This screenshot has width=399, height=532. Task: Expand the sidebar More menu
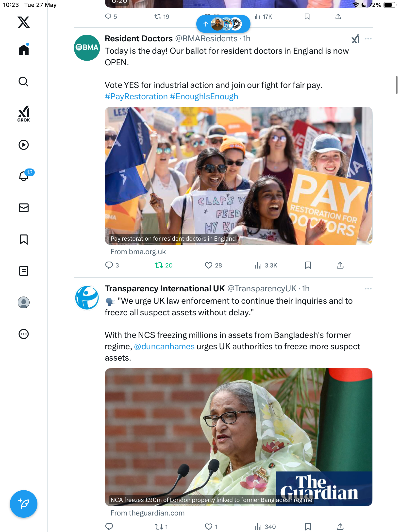pos(24,334)
